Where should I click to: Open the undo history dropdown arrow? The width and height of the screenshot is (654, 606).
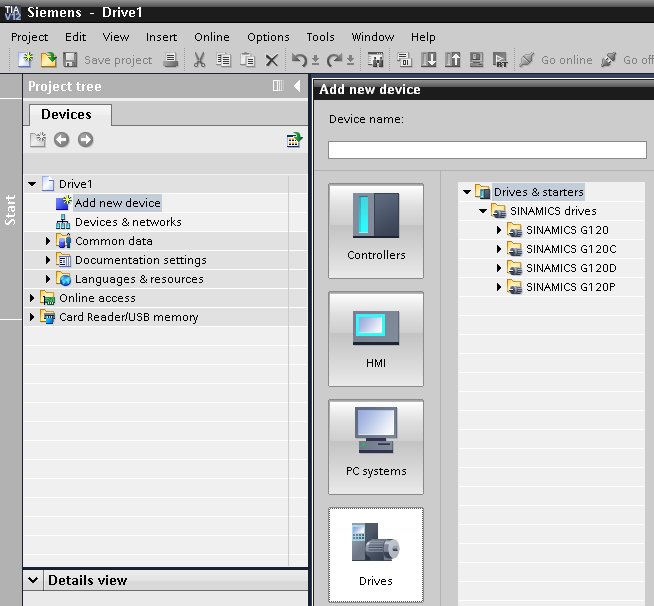(x=316, y=61)
